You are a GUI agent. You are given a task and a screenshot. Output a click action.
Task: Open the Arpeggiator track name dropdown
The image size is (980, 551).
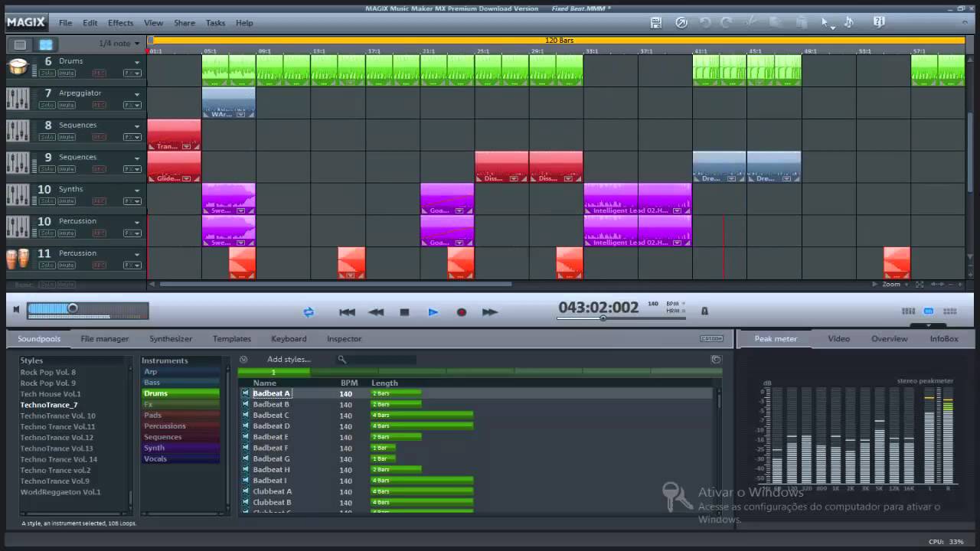(137, 94)
